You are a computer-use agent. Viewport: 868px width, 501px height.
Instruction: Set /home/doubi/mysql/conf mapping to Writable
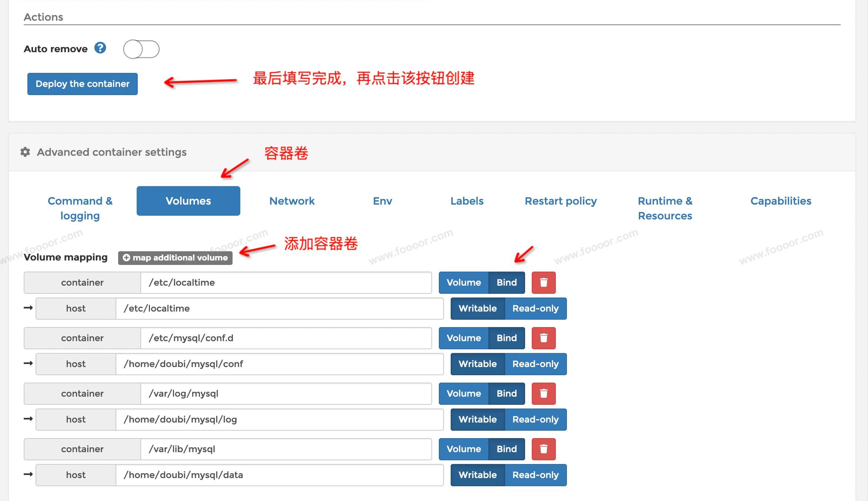click(x=477, y=364)
